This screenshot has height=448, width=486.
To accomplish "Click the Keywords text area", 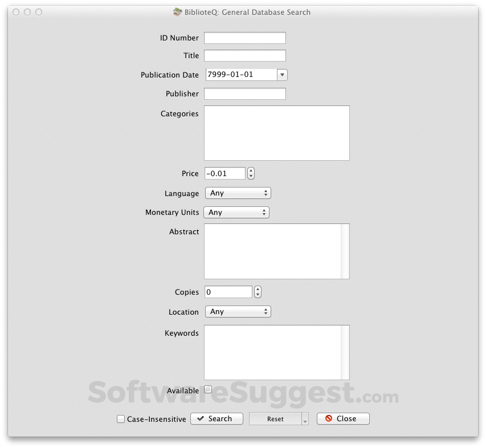I will pos(273,352).
